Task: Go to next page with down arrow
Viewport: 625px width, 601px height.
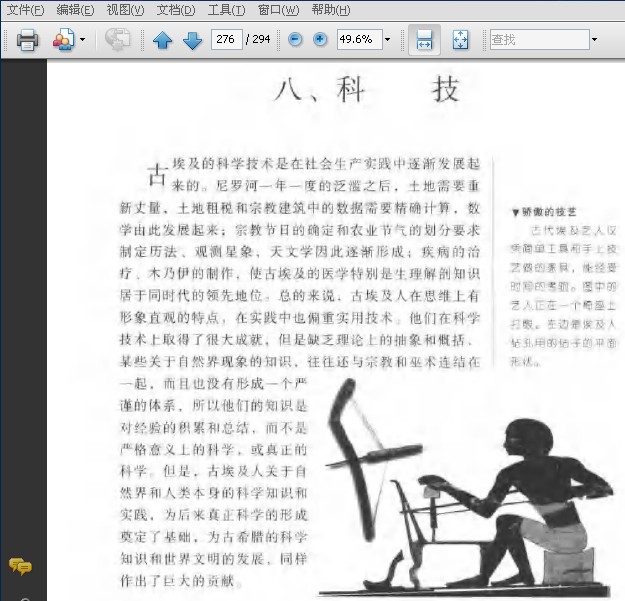Action: click(x=193, y=40)
